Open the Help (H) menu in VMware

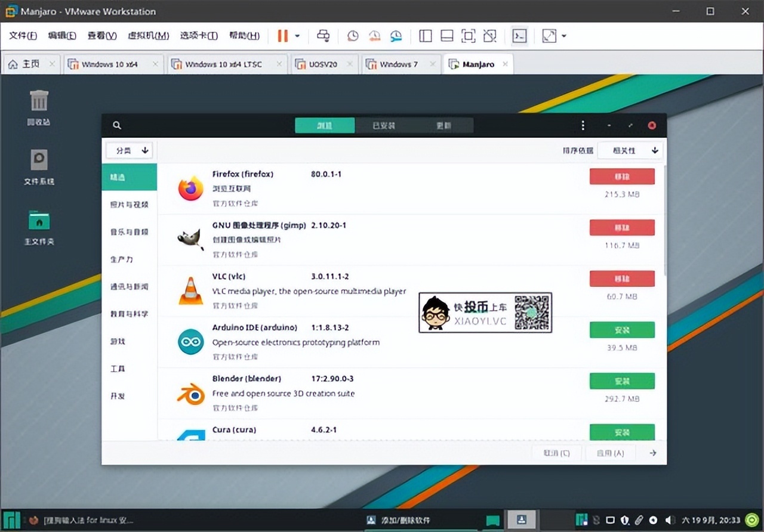(244, 36)
